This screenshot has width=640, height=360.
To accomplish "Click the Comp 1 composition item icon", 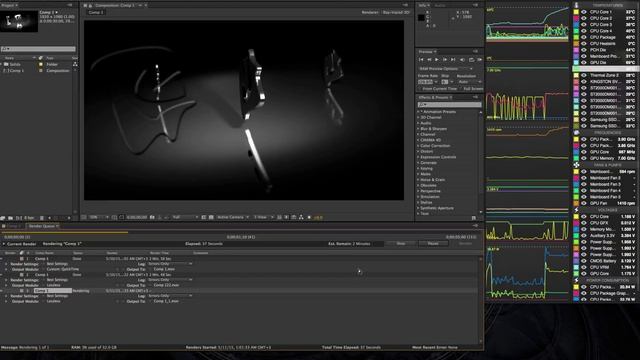I will coord(6,71).
